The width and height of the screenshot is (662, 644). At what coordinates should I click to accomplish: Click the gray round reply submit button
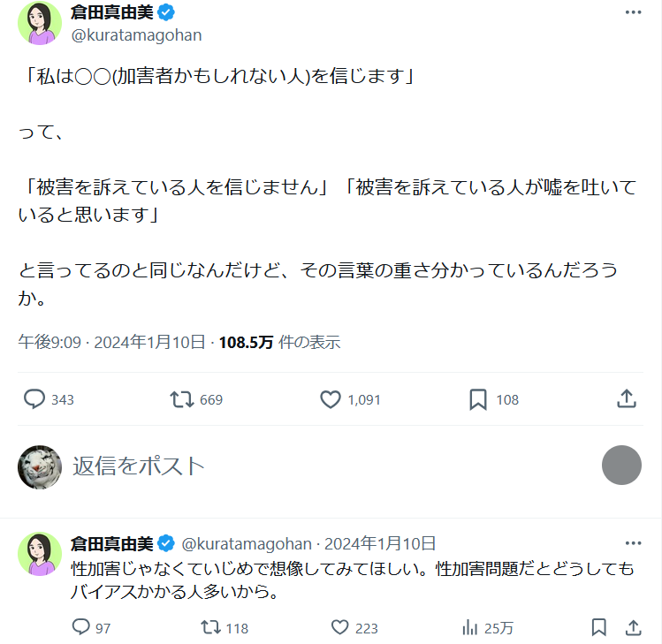pyautogui.click(x=621, y=465)
